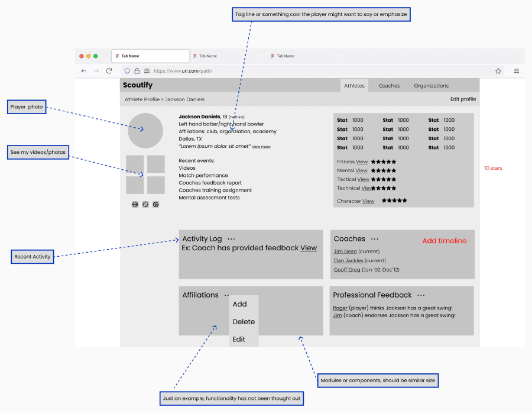
Task: Click the Edit profile link
Action: pos(463,99)
